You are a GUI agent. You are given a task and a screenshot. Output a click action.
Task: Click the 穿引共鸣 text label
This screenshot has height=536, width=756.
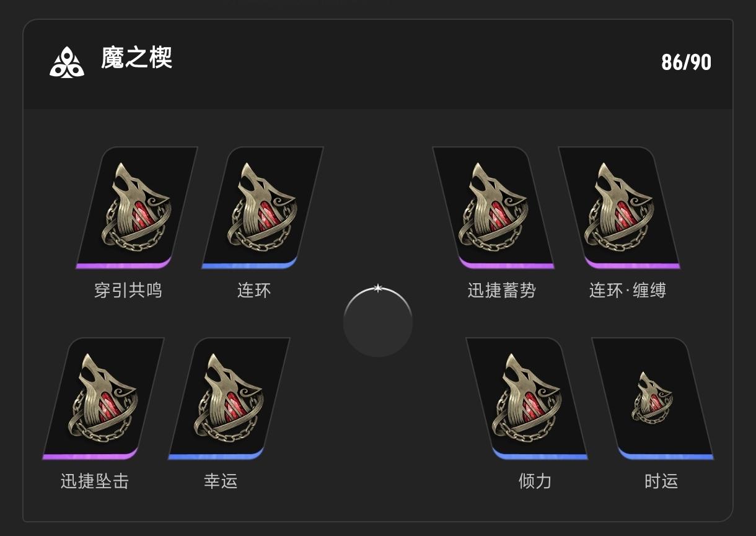click(128, 291)
